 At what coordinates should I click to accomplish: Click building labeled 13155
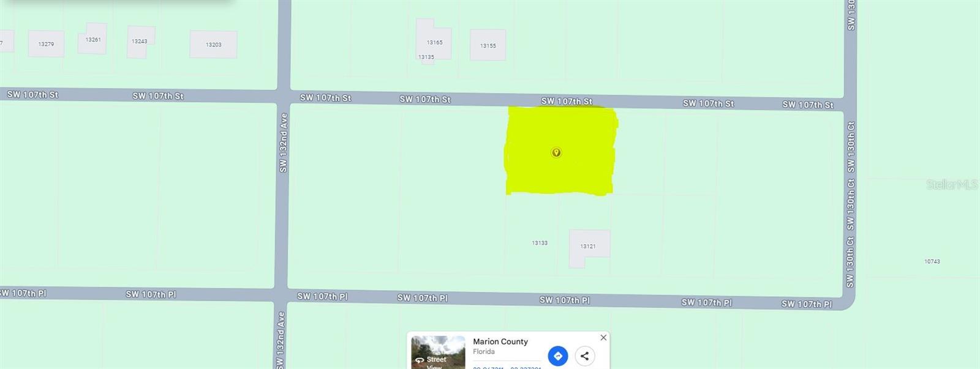pyautogui.click(x=488, y=45)
